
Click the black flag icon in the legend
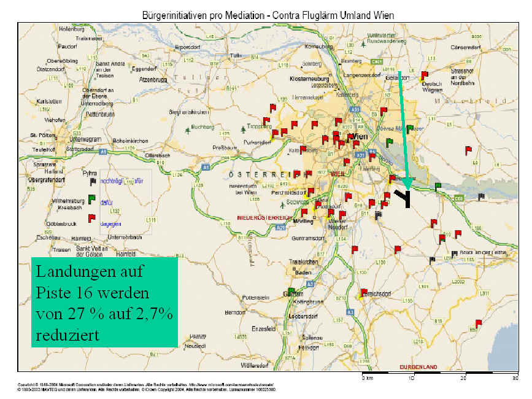tap(93, 181)
